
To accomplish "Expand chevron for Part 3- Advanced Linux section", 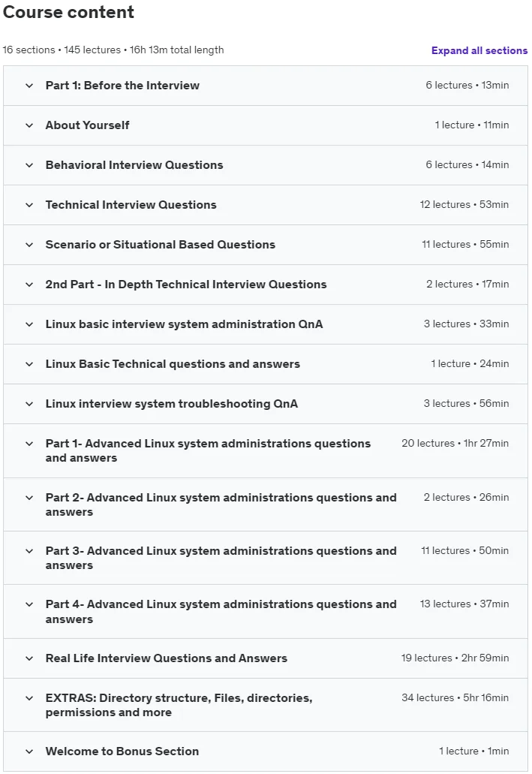I will 29,551.
